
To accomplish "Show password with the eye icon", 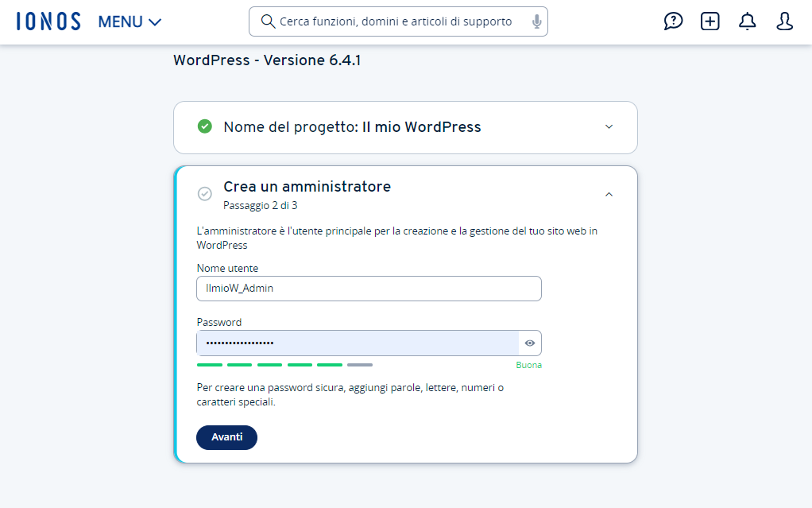I will point(530,343).
